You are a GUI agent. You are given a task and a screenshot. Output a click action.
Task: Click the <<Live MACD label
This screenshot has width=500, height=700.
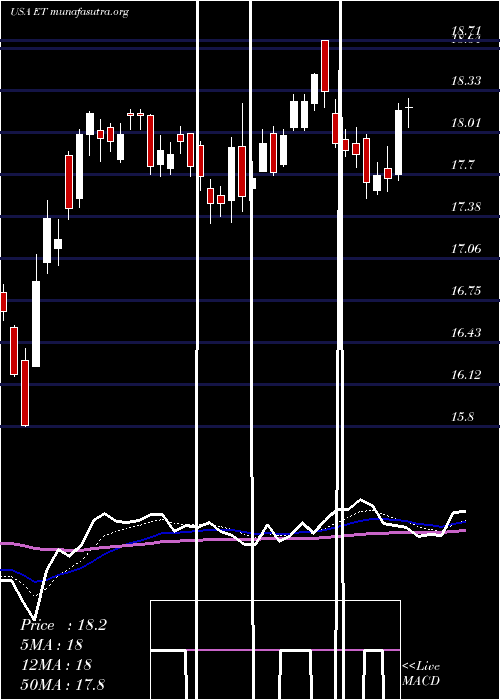tap(421, 674)
